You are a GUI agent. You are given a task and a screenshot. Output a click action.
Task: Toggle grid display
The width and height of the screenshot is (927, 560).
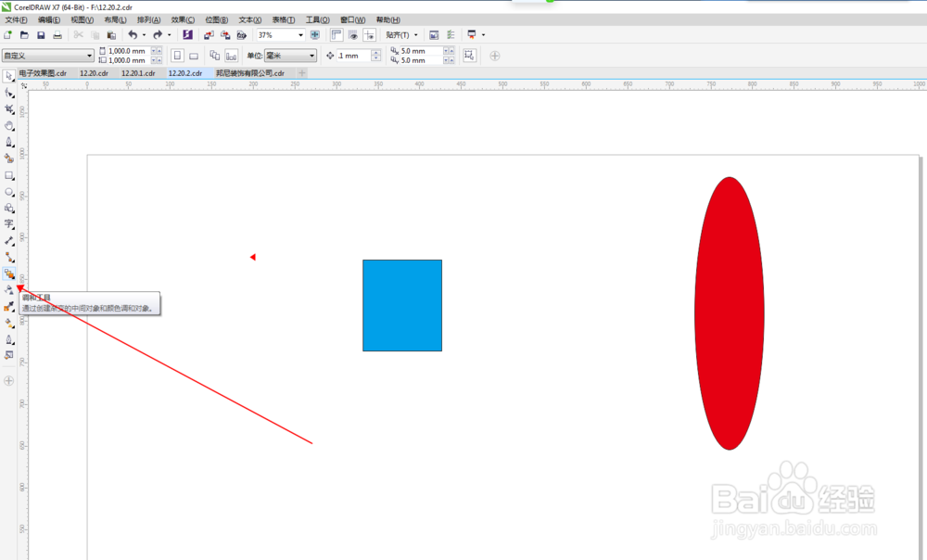pos(353,35)
